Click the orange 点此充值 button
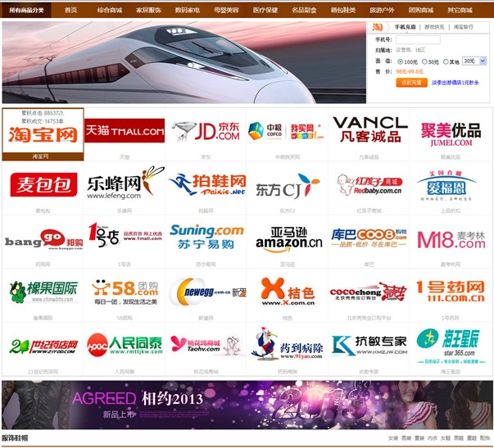Image resolution: width=494 pixels, height=448 pixels. (x=411, y=83)
